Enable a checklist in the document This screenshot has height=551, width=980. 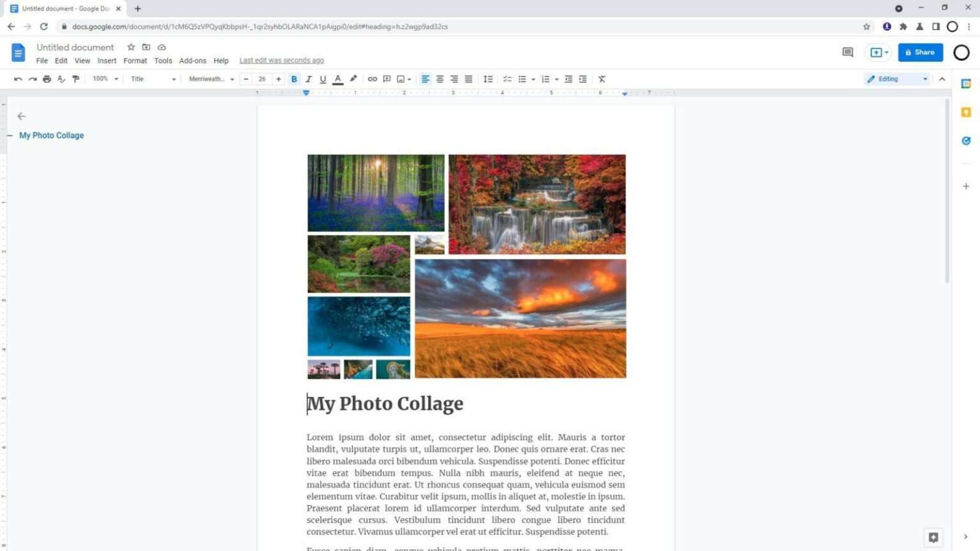(507, 78)
